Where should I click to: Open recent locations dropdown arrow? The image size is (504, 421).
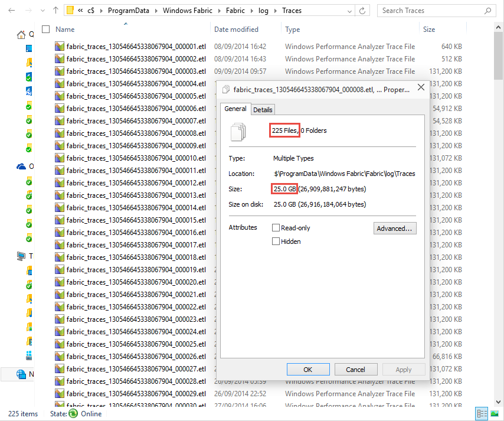click(42, 11)
